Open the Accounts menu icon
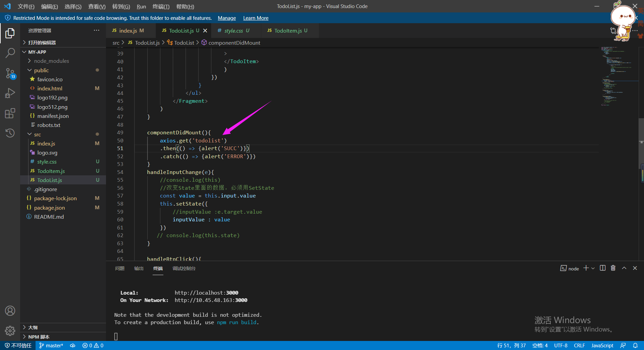 coord(10,311)
